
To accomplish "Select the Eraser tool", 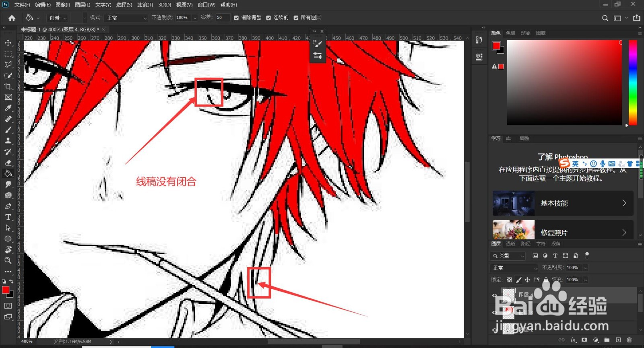I will (x=8, y=163).
